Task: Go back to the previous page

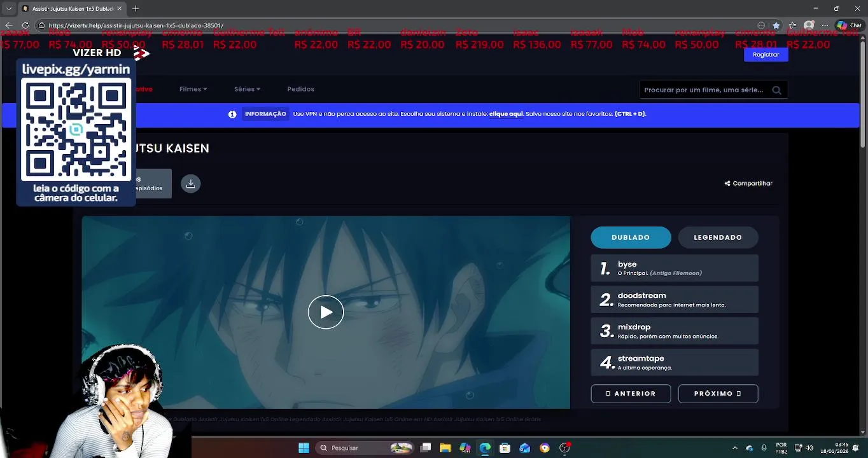Action: (x=9, y=25)
